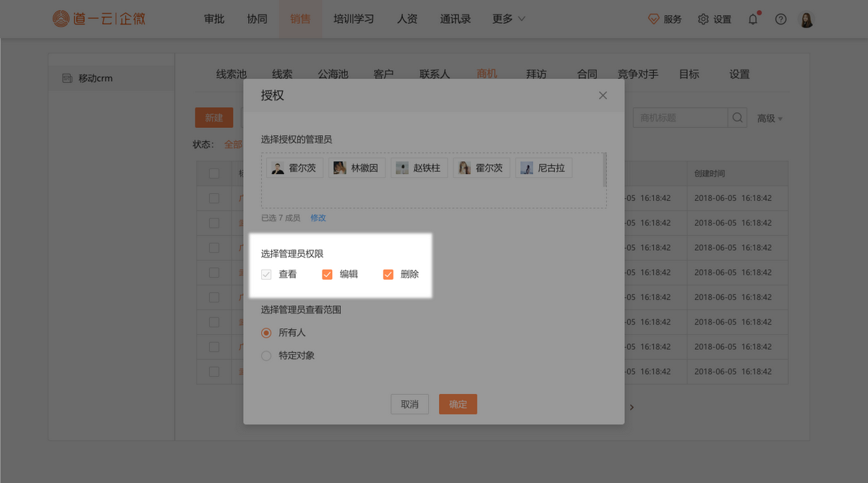Select the 所有人 radio option

[266, 332]
